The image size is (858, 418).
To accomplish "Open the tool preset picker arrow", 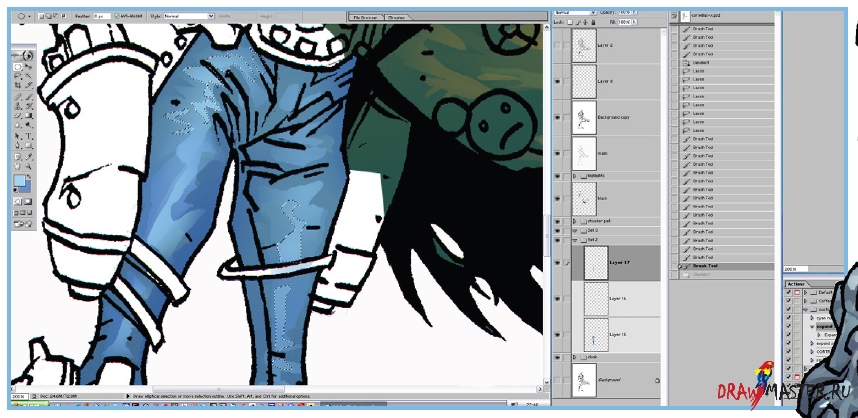I will [30, 16].
